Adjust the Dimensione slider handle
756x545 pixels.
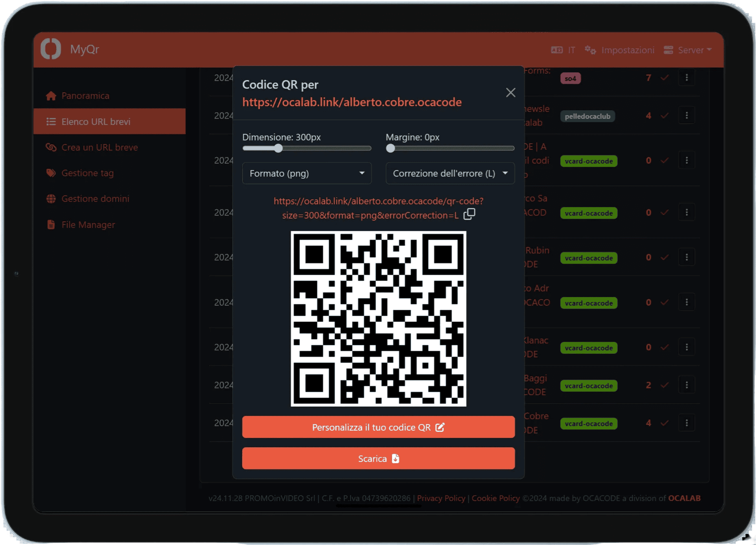click(278, 148)
